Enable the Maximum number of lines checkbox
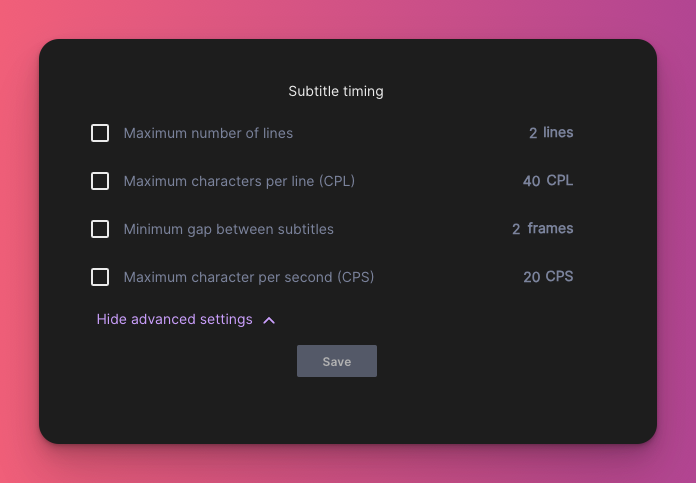Image resolution: width=696 pixels, height=483 pixels. (x=100, y=133)
